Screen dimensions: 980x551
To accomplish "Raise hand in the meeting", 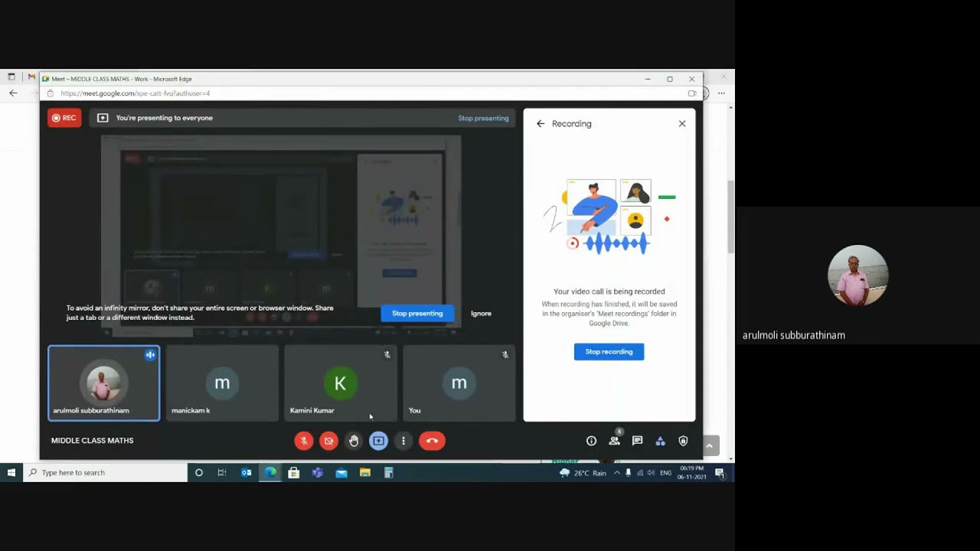I will 354,441.
